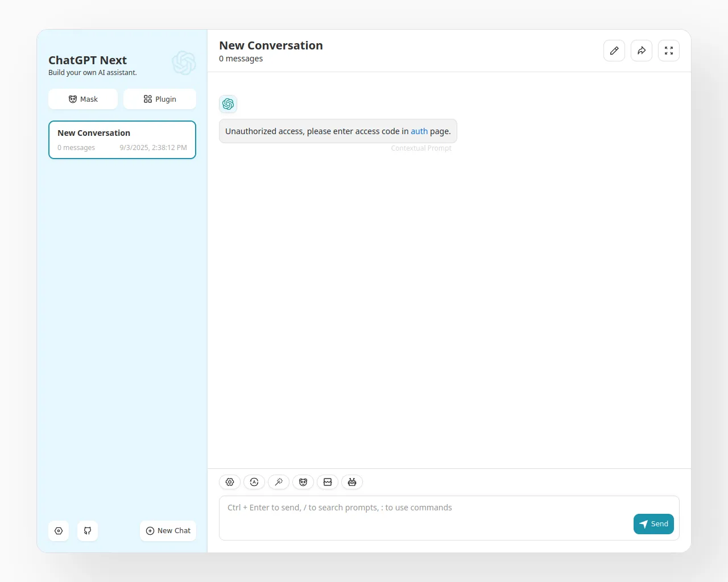The image size is (728, 582).
Task: Click the 9/3/2025, 2:38:12 PM timestamp
Action: click(x=153, y=148)
